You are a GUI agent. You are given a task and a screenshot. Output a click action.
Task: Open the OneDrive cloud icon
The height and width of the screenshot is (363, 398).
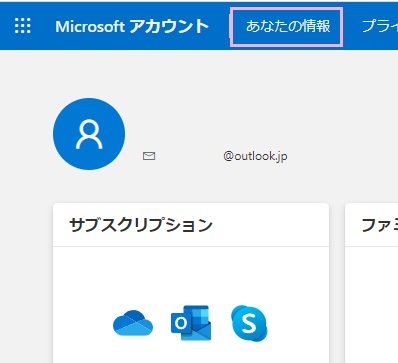(133, 323)
